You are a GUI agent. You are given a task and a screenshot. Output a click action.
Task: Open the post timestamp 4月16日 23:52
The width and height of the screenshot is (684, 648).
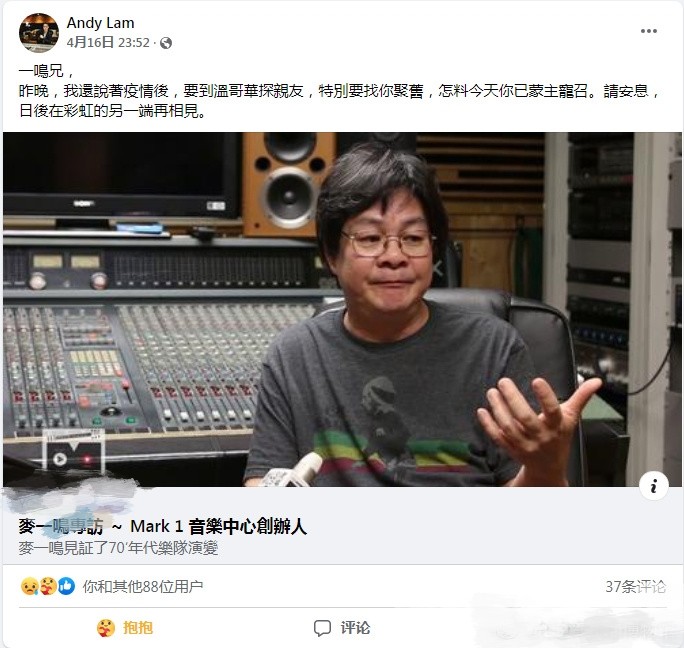pos(108,42)
